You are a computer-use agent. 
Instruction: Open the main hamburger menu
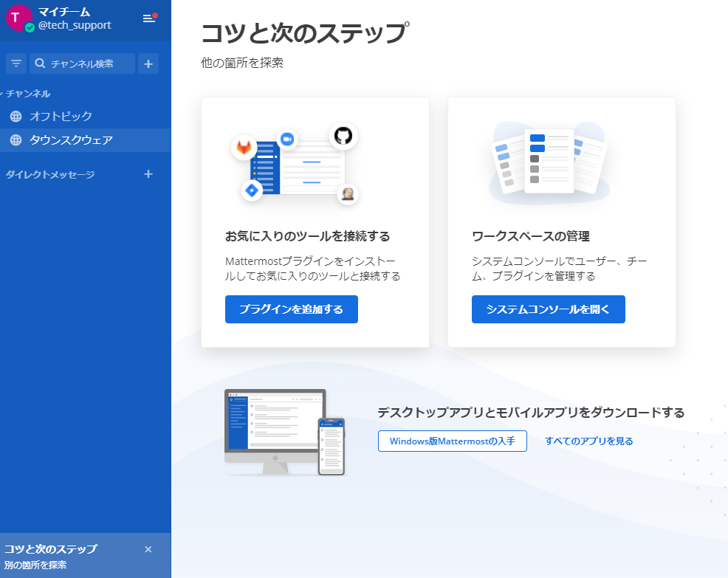[149, 18]
